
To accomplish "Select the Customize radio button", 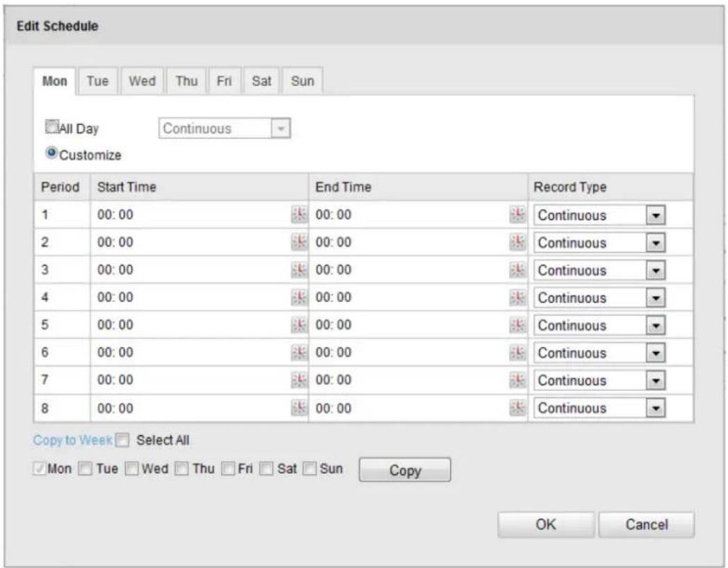I will pyautogui.click(x=51, y=153).
